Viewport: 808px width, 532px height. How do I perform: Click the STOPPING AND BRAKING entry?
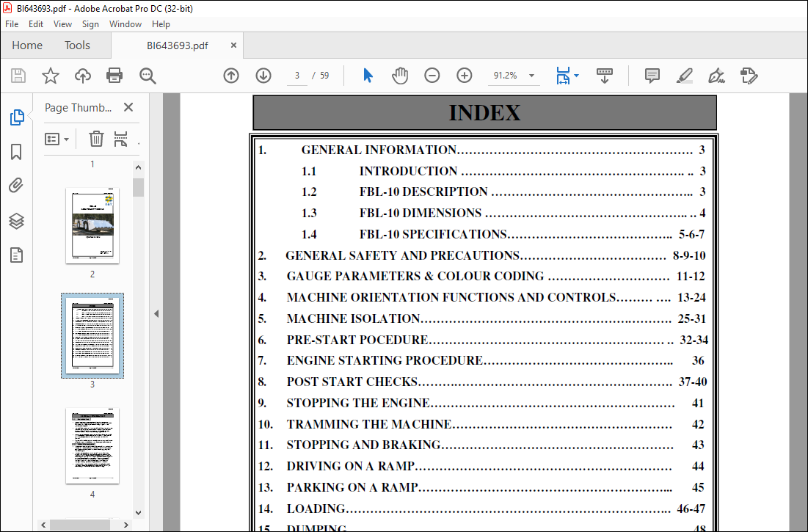tap(364, 445)
